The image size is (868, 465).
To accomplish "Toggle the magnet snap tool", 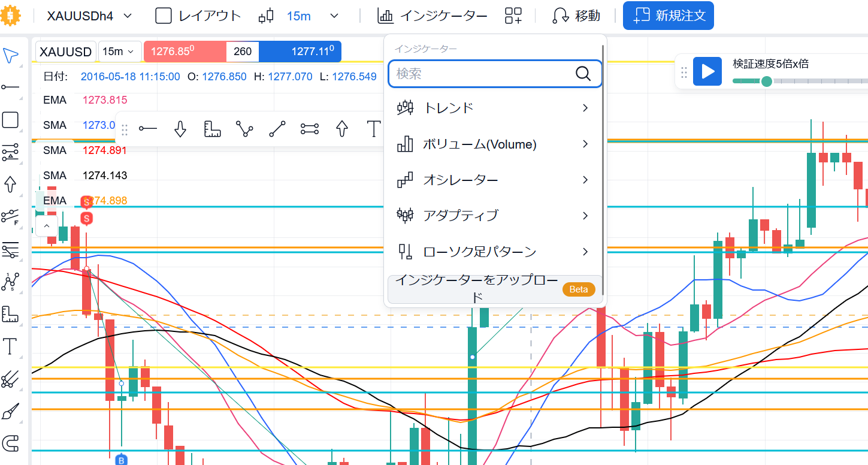I will click(x=11, y=443).
